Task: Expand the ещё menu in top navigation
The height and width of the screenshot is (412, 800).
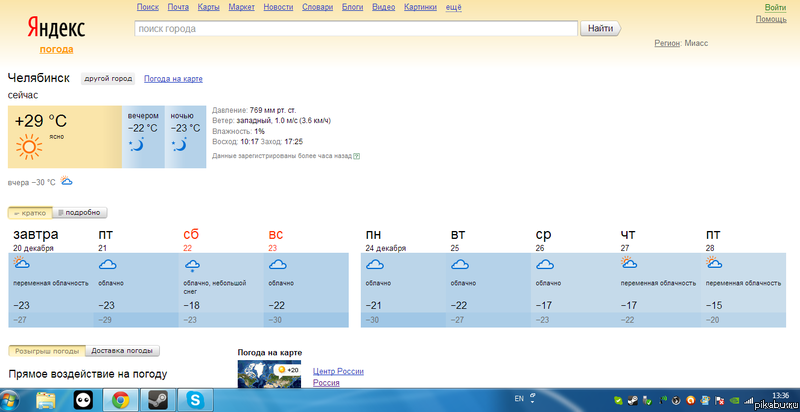Action: coord(454,7)
